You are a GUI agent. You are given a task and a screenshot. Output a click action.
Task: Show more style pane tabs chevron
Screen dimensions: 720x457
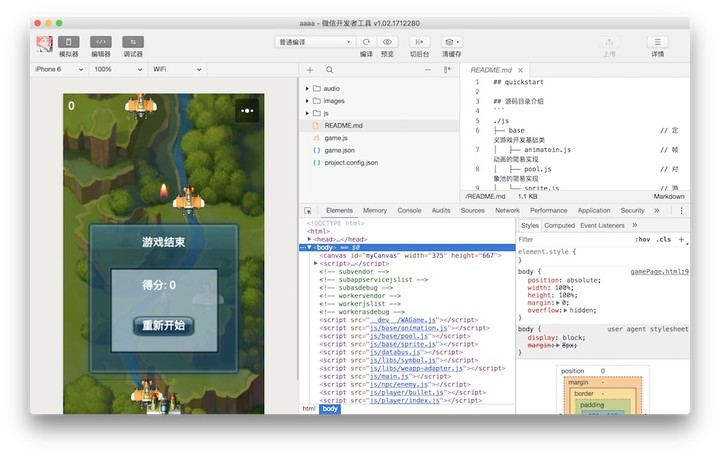[635, 225]
